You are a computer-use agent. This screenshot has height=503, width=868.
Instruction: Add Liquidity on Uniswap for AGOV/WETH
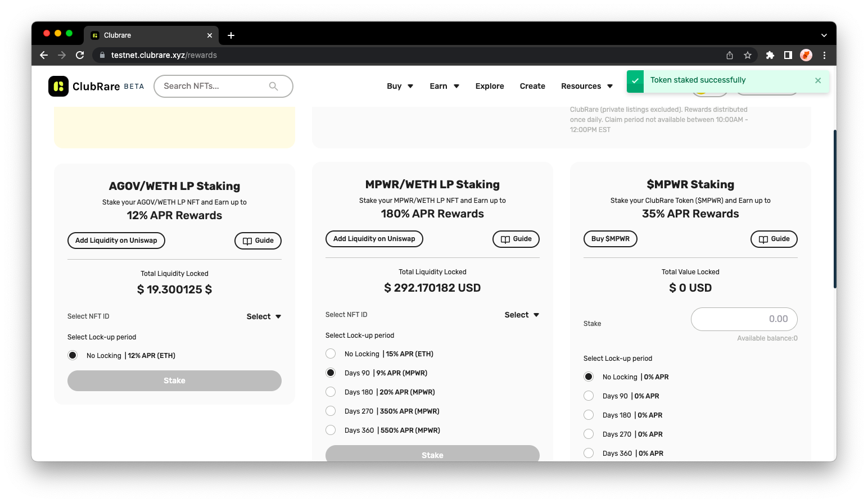(116, 241)
